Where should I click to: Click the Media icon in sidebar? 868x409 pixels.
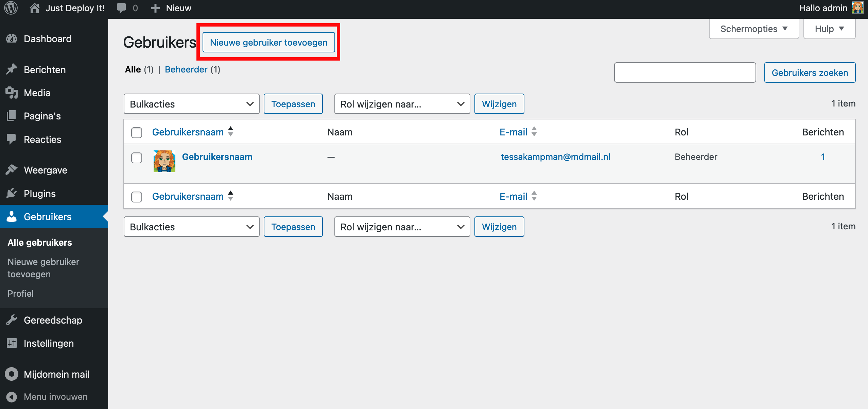tap(12, 93)
